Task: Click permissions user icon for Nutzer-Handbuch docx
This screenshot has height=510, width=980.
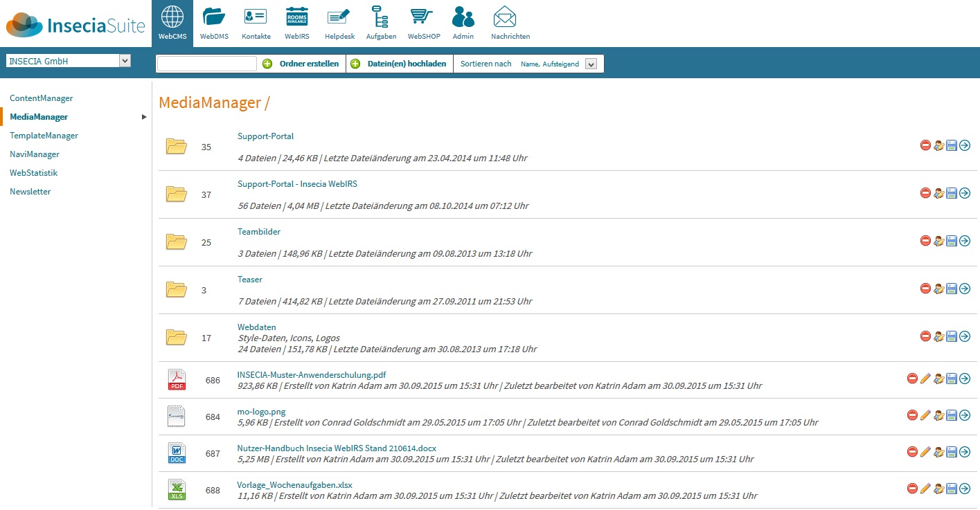Action: pos(938,452)
